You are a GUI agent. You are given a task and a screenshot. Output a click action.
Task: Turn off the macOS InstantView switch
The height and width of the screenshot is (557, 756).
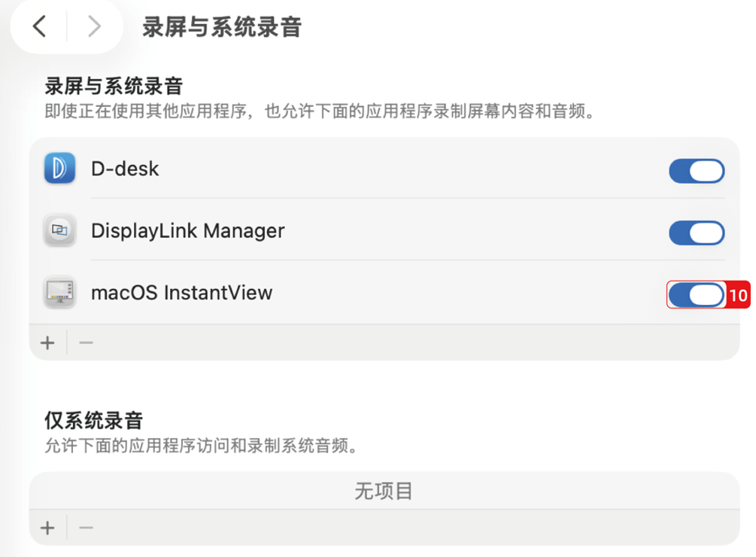pos(697,295)
